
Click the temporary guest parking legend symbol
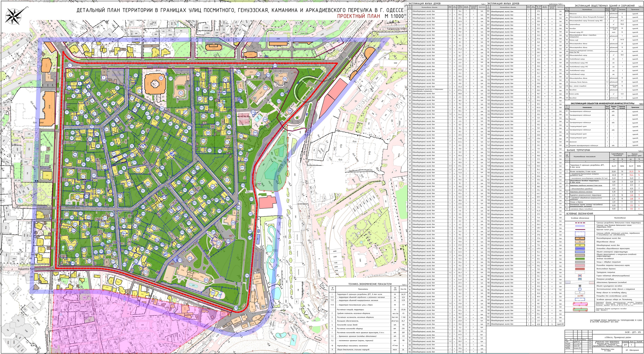point(580,282)
